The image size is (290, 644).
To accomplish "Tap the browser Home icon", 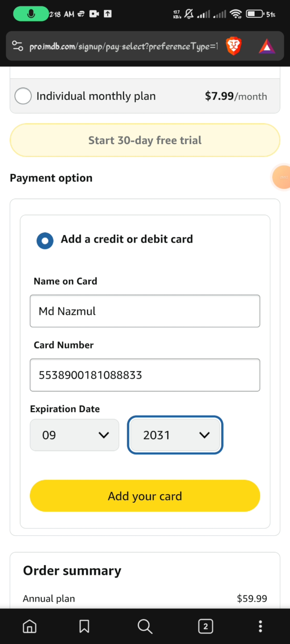I will (30, 627).
